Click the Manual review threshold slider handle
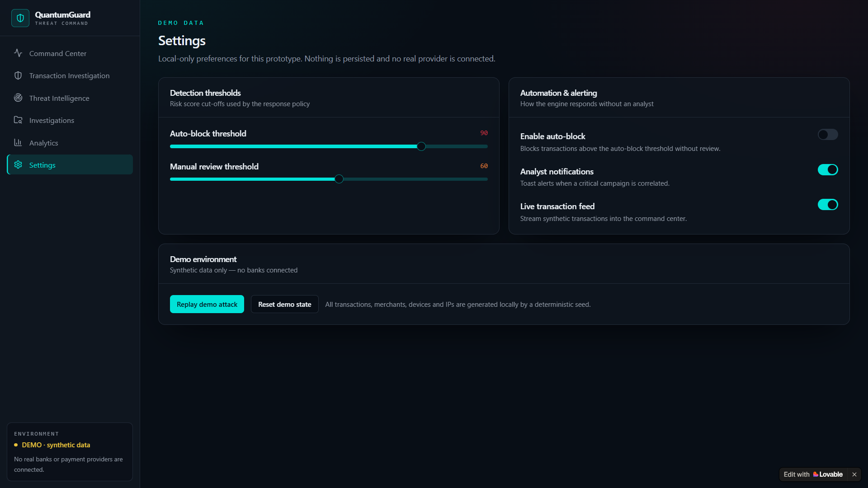 (339, 179)
